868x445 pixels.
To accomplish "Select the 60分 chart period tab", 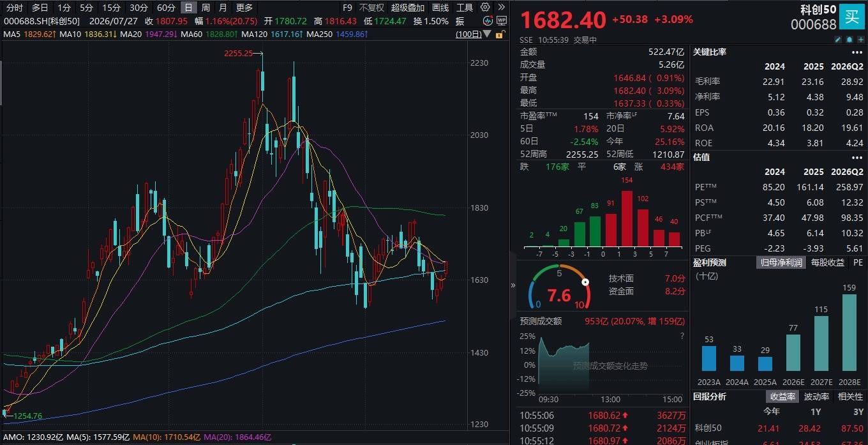I will coord(166,8).
